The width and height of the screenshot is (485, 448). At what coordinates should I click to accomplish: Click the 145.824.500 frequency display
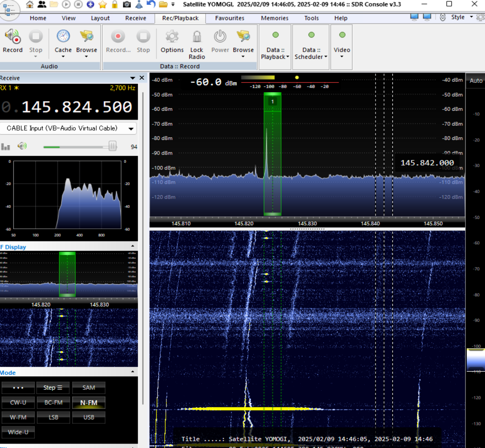click(x=77, y=107)
